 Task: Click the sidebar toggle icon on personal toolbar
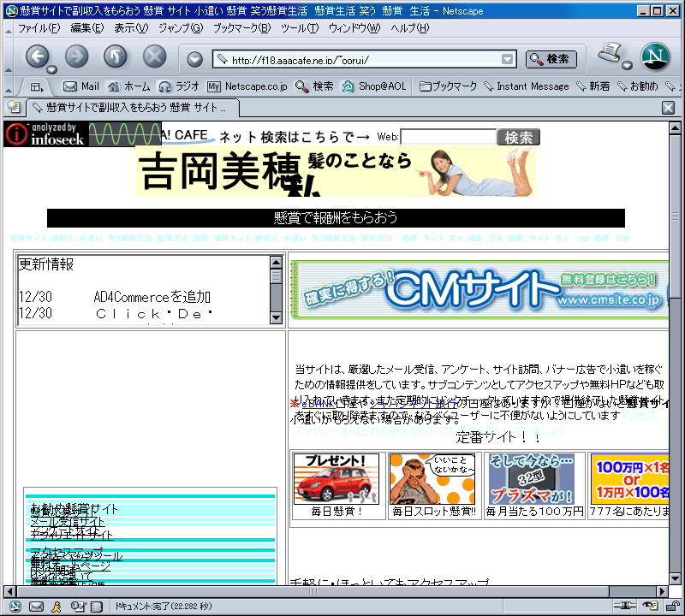coord(37,87)
